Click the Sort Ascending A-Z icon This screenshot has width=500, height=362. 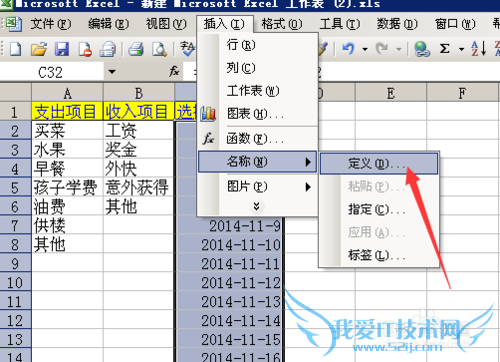click(479, 49)
